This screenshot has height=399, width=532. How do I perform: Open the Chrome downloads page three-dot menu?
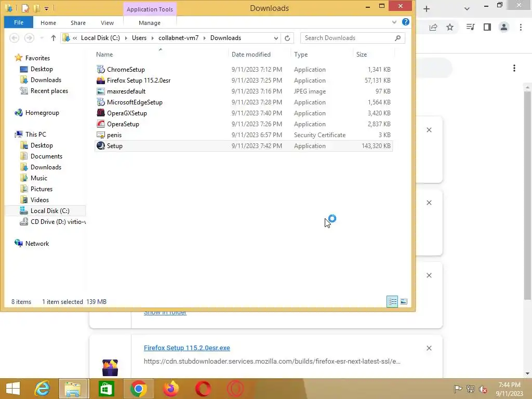[x=514, y=68]
